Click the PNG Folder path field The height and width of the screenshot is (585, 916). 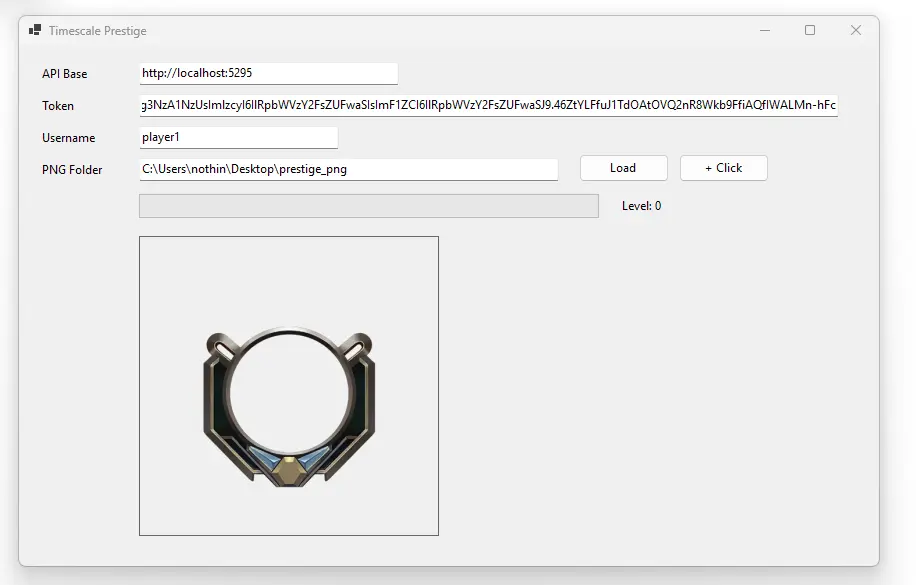[348, 169]
